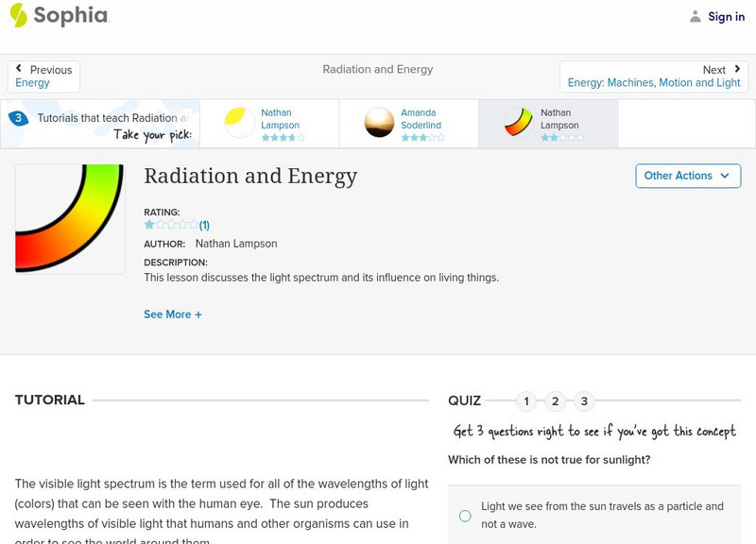Go to quiz question 2
Screen dimensions: 756x544
556,401
